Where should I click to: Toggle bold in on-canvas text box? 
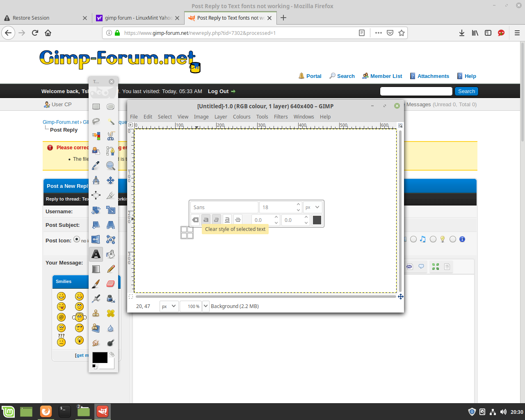(206, 220)
